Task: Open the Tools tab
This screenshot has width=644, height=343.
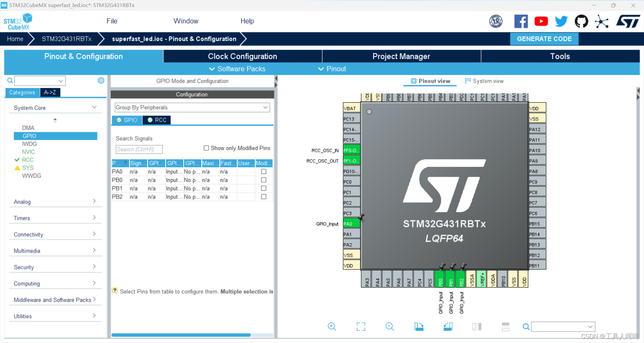Action: tap(560, 56)
